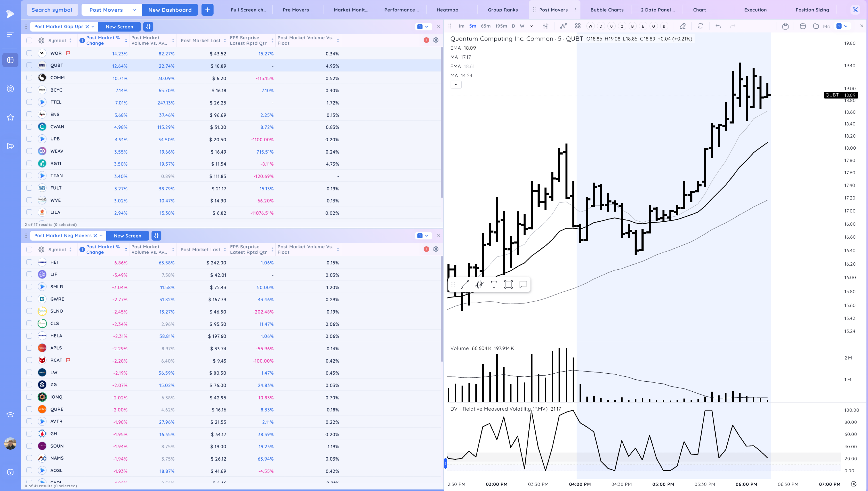
Task: Switch to the Execution tab
Action: point(755,10)
